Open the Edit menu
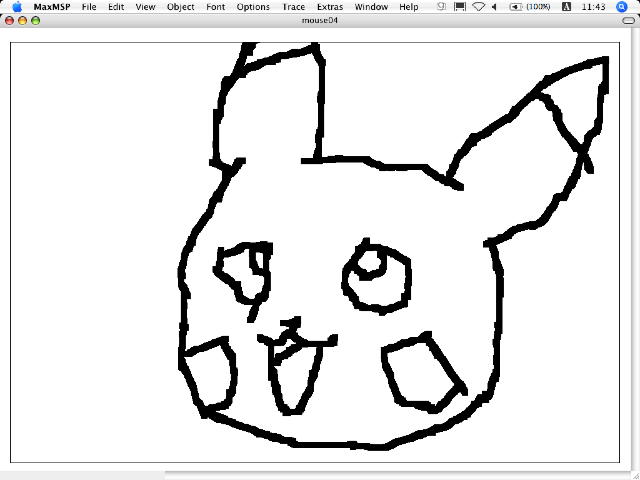Image resolution: width=640 pixels, height=480 pixels. click(117, 7)
